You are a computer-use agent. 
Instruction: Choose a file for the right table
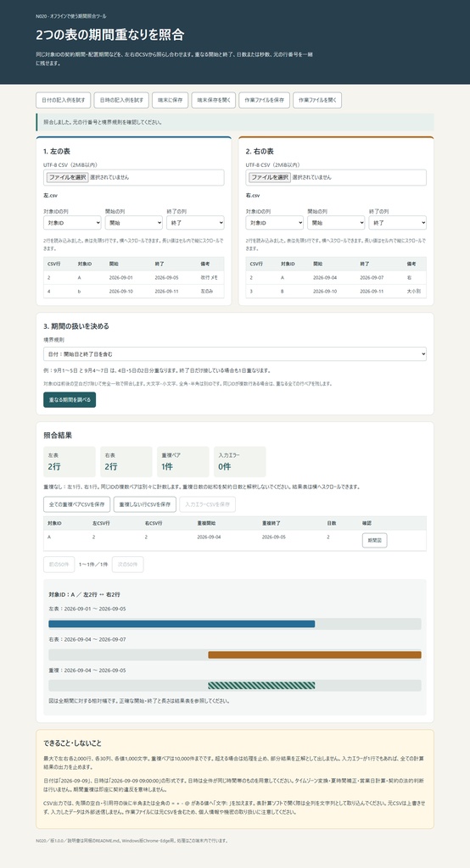click(x=270, y=177)
